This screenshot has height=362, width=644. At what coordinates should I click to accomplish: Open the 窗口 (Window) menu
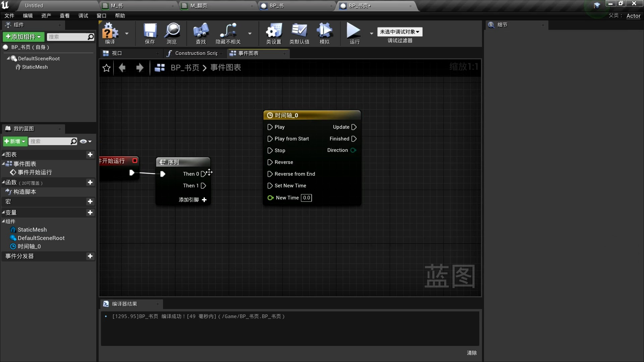(x=101, y=16)
